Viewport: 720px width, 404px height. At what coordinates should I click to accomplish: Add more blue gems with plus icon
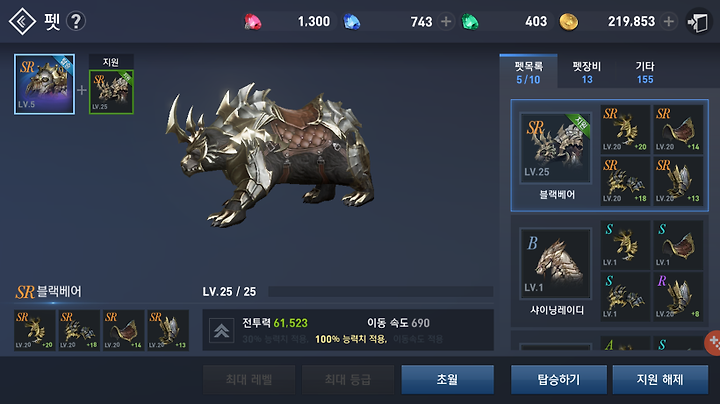[445, 22]
